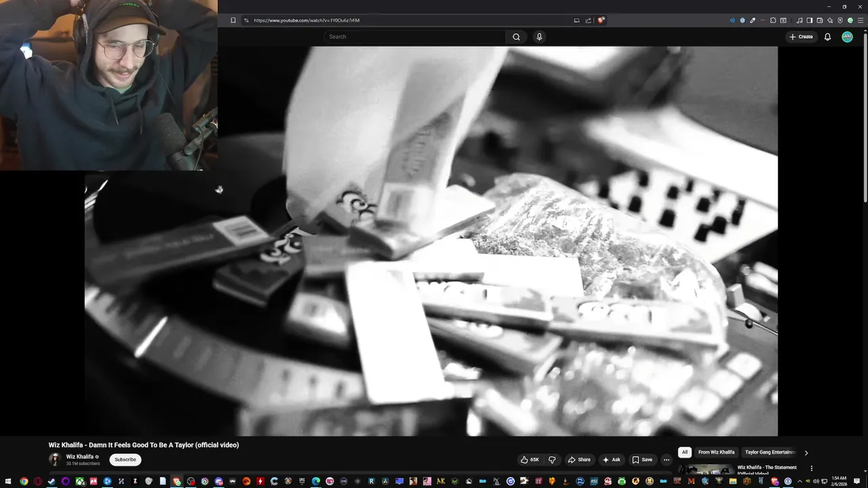
Task: Select the All filter chip
Action: [685, 452]
